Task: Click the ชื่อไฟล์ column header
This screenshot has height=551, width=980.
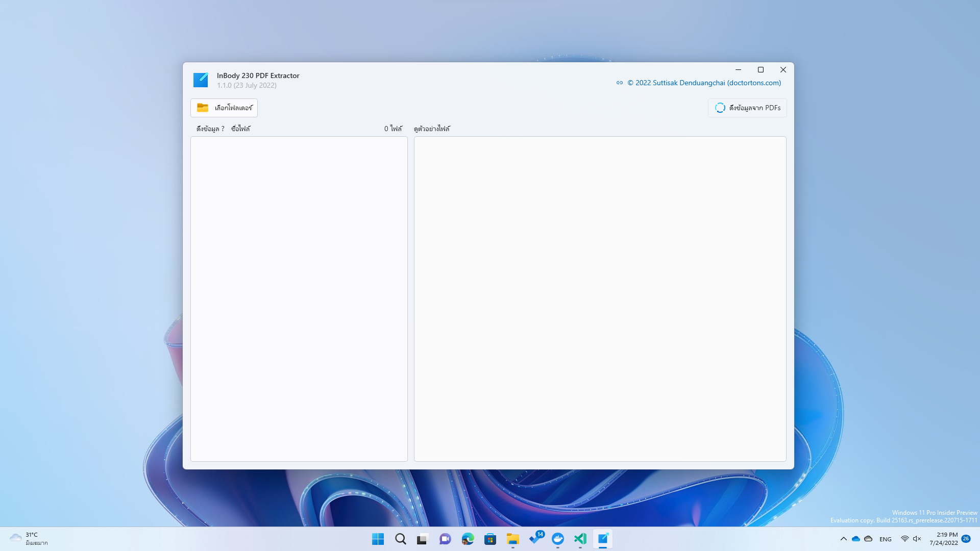Action: coord(241,129)
